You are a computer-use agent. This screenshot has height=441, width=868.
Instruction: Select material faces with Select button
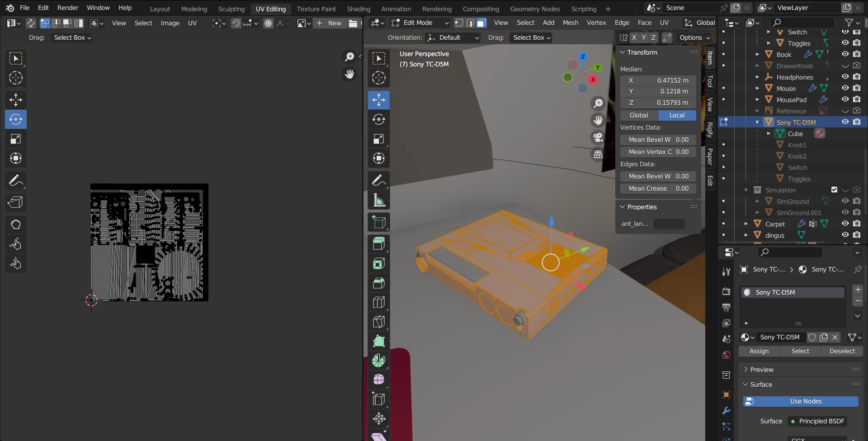coord(800,351)
